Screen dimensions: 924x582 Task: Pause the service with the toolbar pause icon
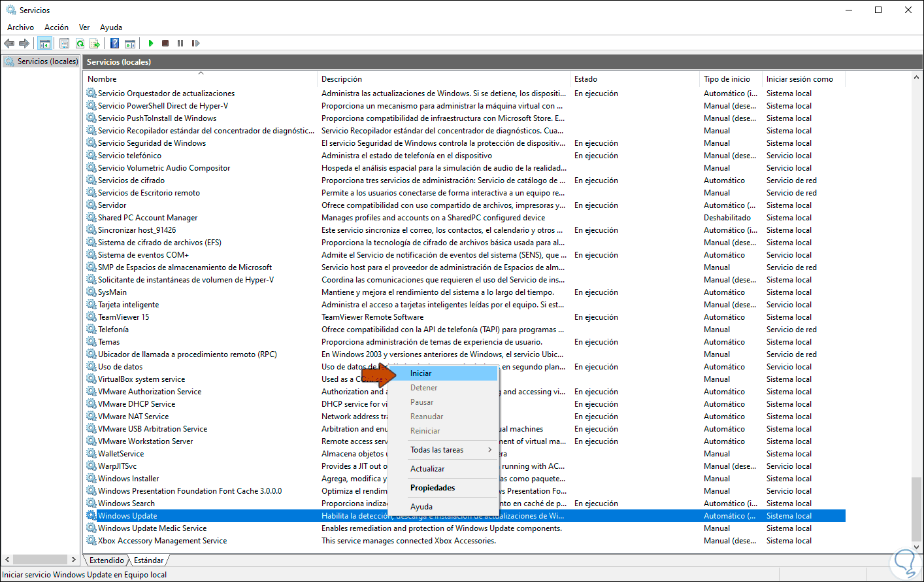click(x=180, y=43)
